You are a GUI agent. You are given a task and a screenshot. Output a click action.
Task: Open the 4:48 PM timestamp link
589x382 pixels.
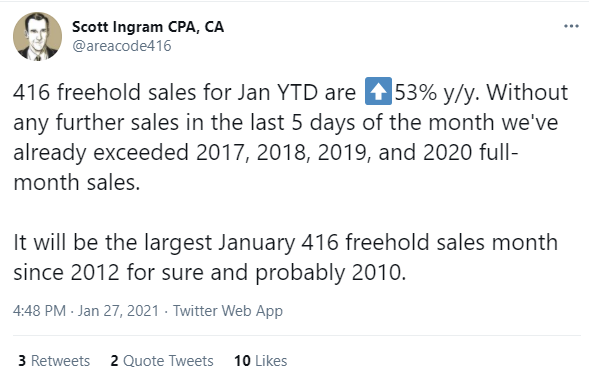[x=39, y=311]
